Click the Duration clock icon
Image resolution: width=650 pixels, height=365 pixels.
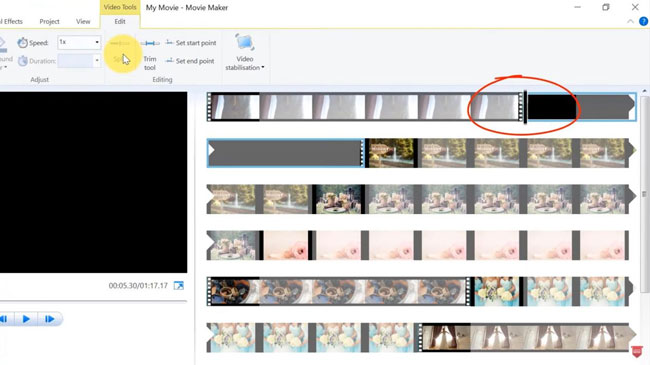tap(22, 61)
